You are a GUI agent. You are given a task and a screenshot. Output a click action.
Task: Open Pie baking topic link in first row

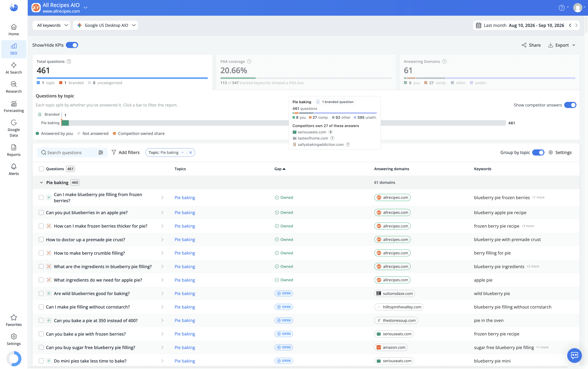[185, 197]
